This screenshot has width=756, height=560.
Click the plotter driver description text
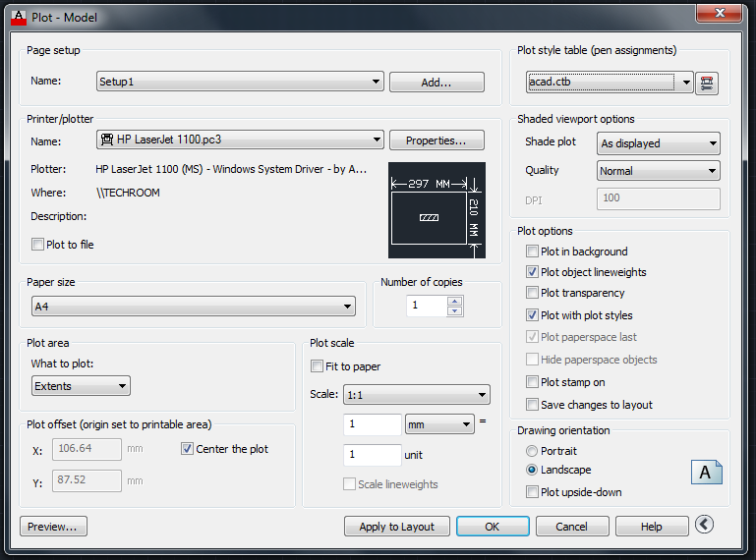tap(231, 169)
